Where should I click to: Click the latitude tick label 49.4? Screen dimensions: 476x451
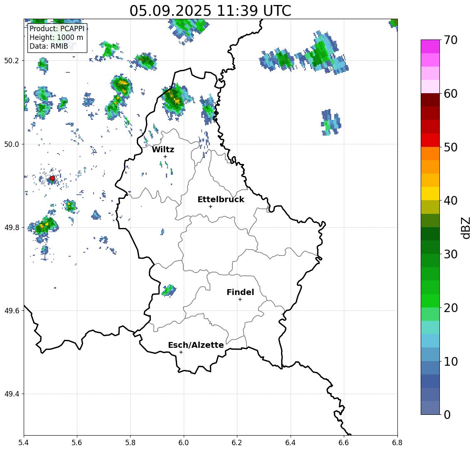[12, 394]
